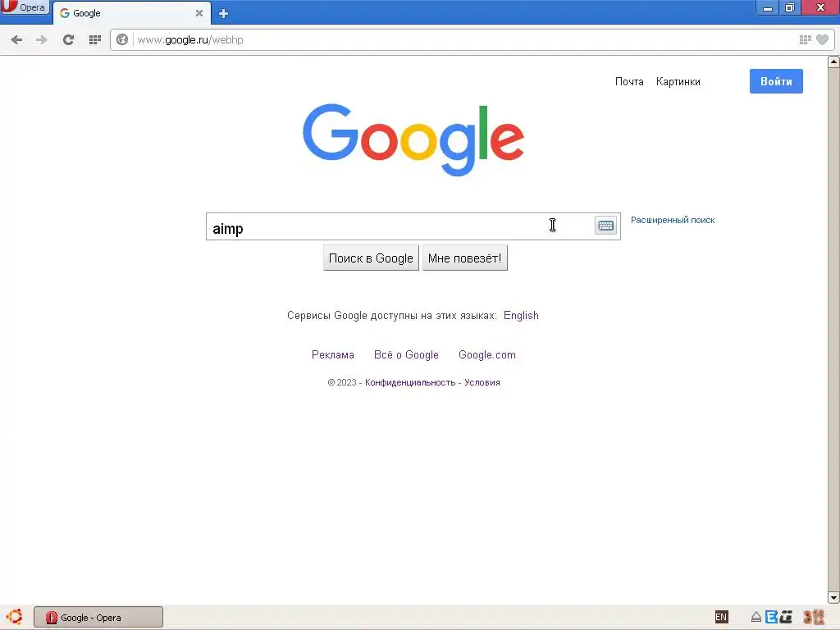Click the scrollbar down arrow
The width and height of the screenshot is (840, 630).
tap(833, 597)
